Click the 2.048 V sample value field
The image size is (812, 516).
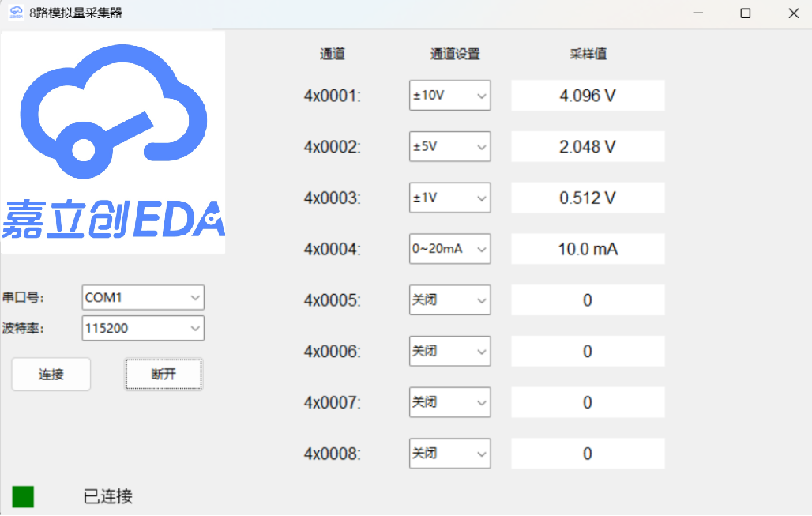pyautogui.click(x=588, y=147)
